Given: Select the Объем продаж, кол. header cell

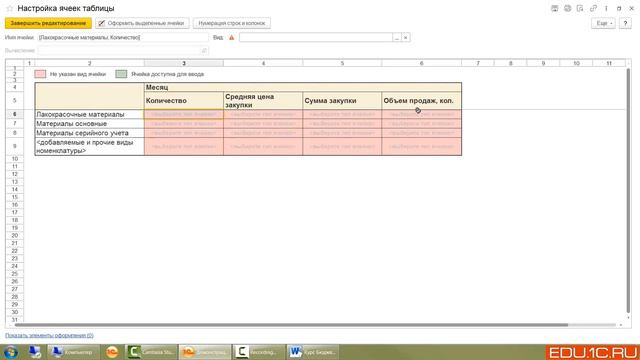Looking at the screenshot, I should point(422,100).
